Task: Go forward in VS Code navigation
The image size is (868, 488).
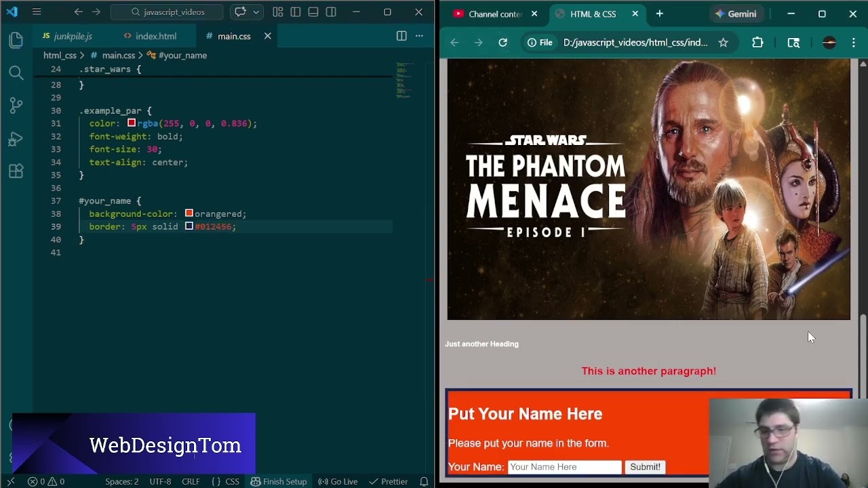Action: coord(96,12)
